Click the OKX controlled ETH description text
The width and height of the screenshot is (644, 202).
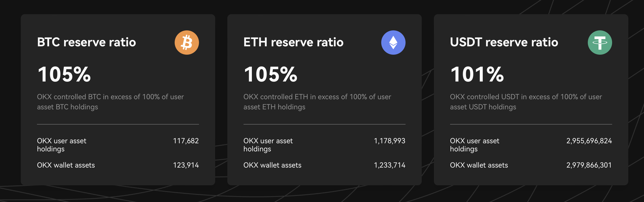coord(317,102)
